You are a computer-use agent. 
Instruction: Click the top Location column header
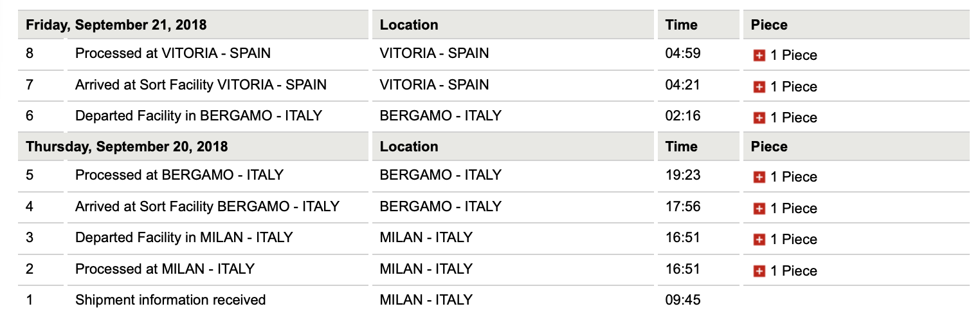tap(409, 25)
